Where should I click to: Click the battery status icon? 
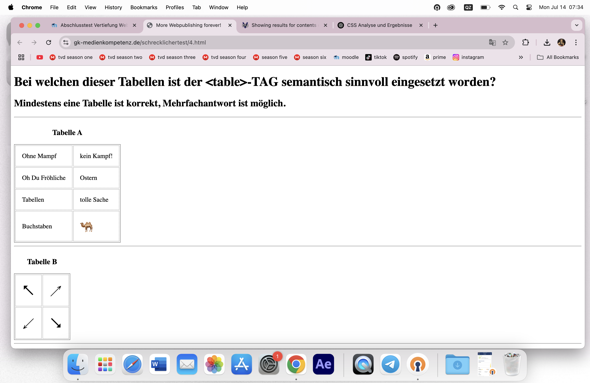tap(485, 7)
